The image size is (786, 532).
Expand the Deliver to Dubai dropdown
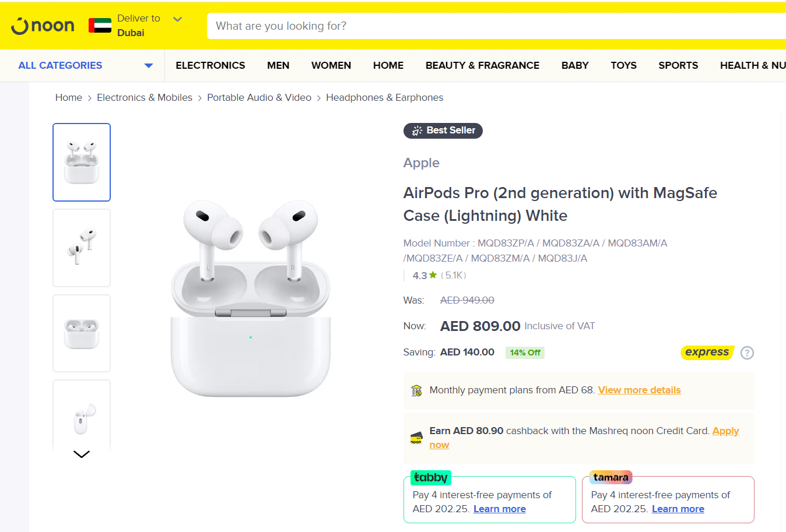click(x=178, y=20)
